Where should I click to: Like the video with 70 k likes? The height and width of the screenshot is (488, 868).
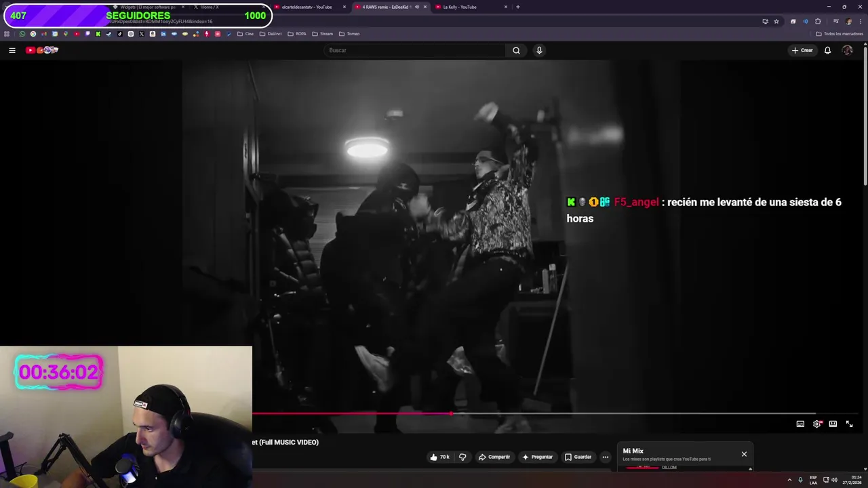(x=439, y=457)
